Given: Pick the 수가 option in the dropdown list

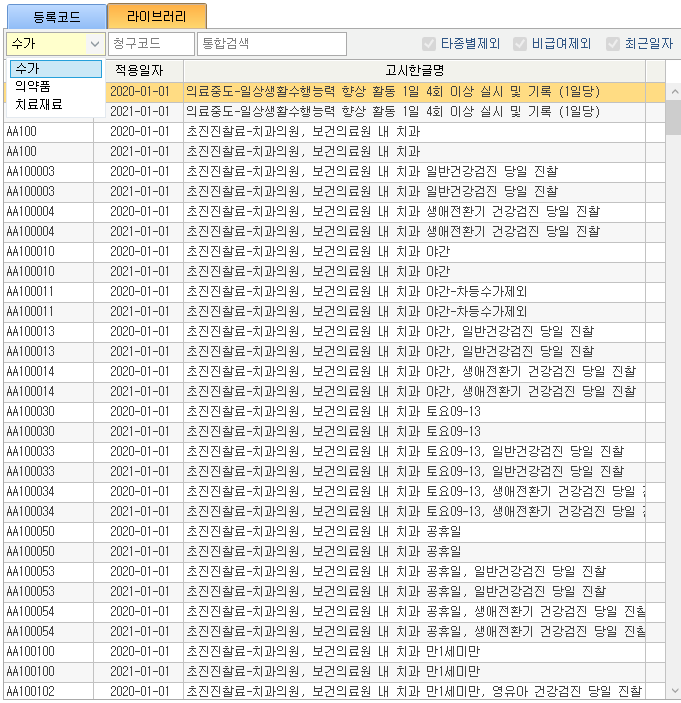Looking at the screenshot, I should point(28,69).
